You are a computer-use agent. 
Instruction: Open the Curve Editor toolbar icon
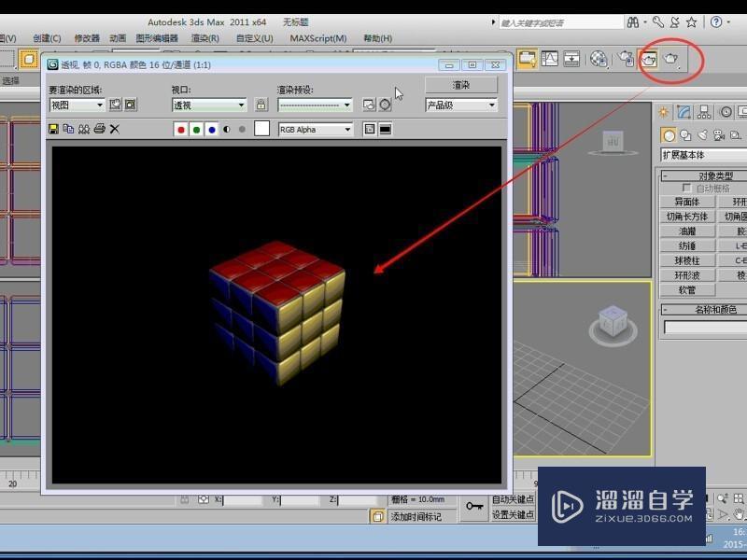[549, 59]
